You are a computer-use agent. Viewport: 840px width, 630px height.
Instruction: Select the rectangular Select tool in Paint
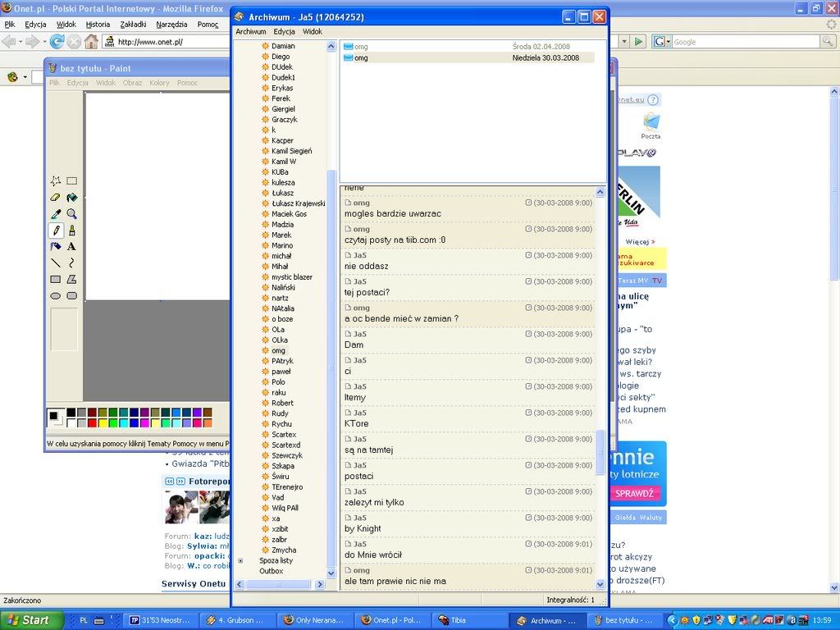coord(72,181)
